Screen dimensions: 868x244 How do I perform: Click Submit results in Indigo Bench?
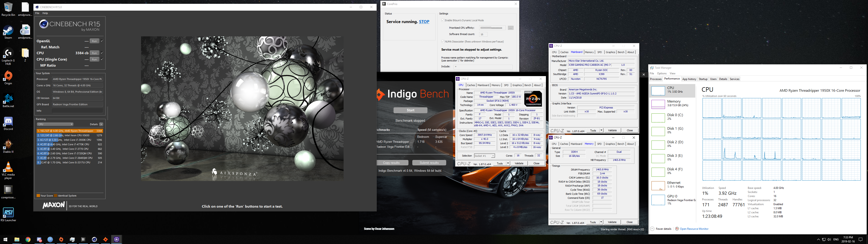coord(429,163)
